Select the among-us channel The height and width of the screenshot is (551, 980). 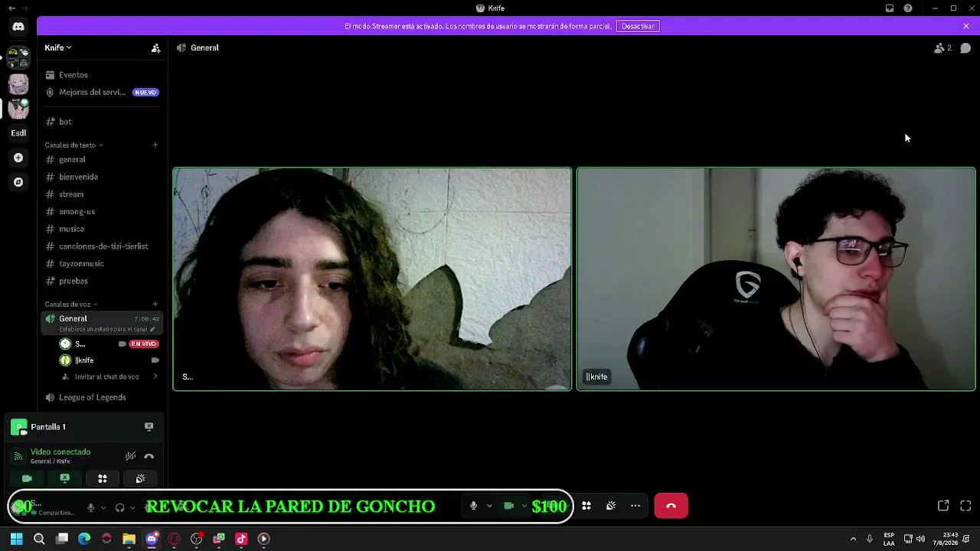103,211
